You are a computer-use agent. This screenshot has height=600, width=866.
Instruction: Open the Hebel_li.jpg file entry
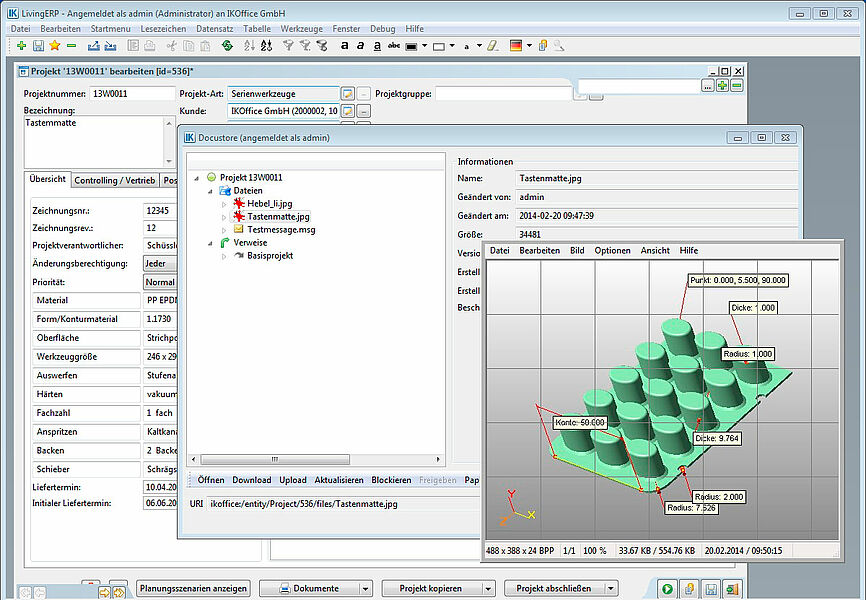pyautogui.click(x=270, y=203)
